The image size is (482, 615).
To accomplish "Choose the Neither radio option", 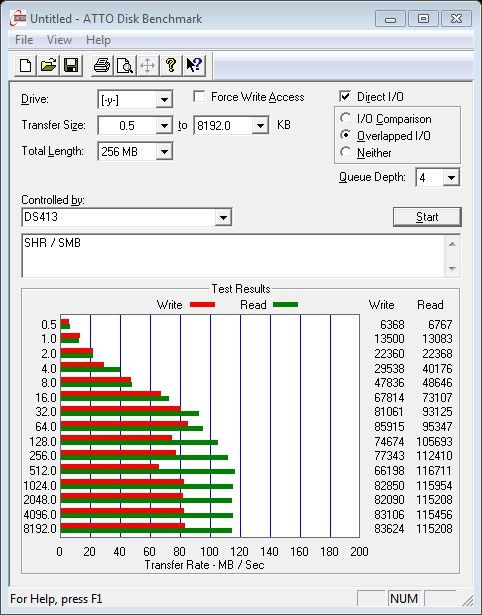I will [x=346, y=152].
